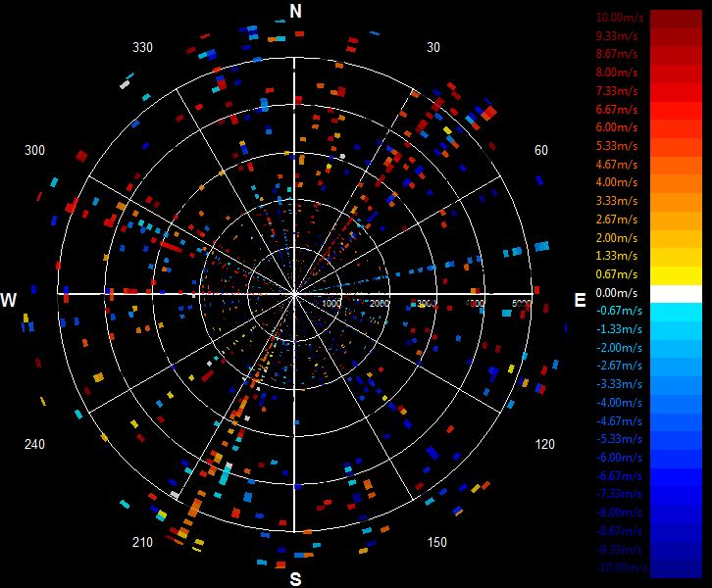Select the 150 degree azimuth label
Viewport: 712px width, 588px height.
pyautogui.click(x=436, y=542)
